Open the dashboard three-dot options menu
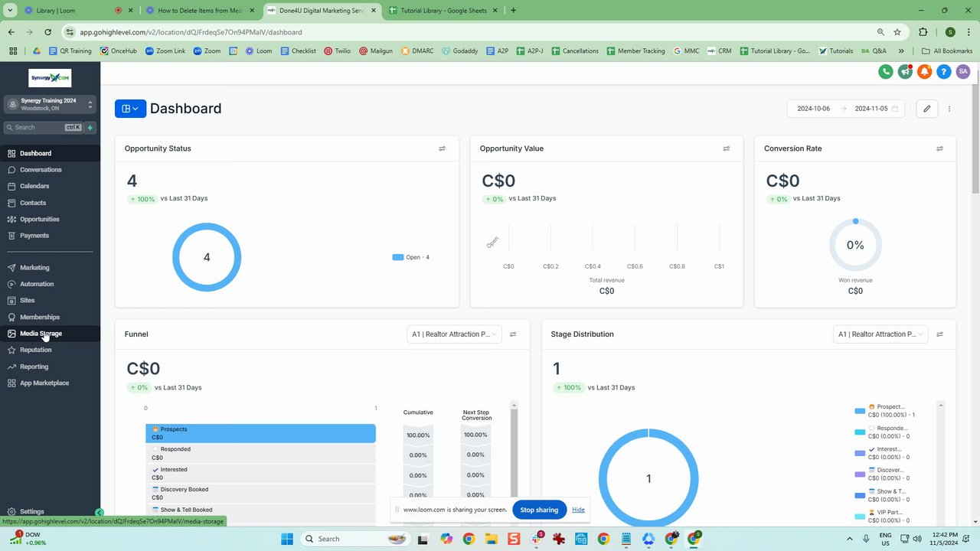The height and width of the screenshot is (551, 980). pos(949,109)
